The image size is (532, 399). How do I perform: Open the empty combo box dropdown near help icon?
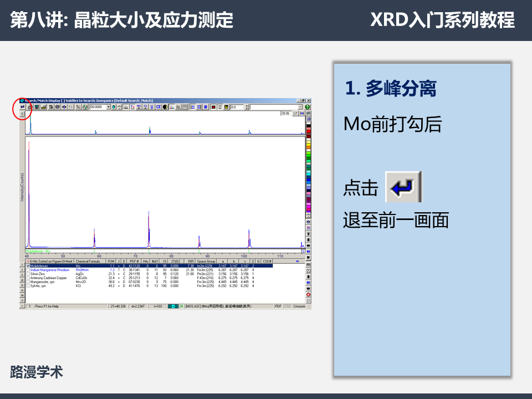(x=300, y=107)
